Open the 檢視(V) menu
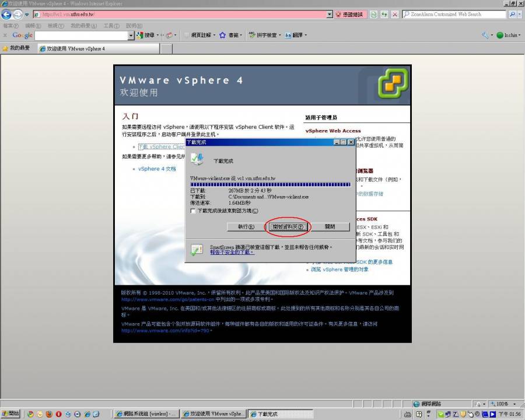Viewport: 525px width, 420px height. pyautogui.click(x=56, y=26)
